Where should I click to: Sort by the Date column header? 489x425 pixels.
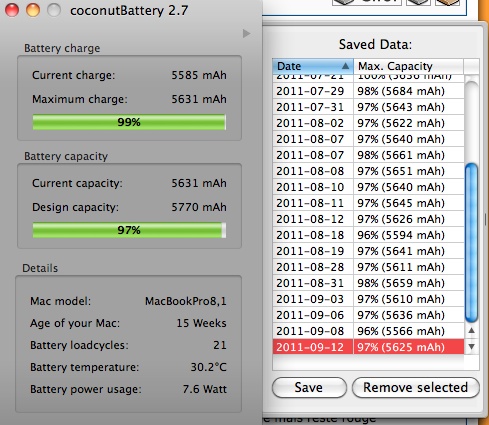pos(313,66)
